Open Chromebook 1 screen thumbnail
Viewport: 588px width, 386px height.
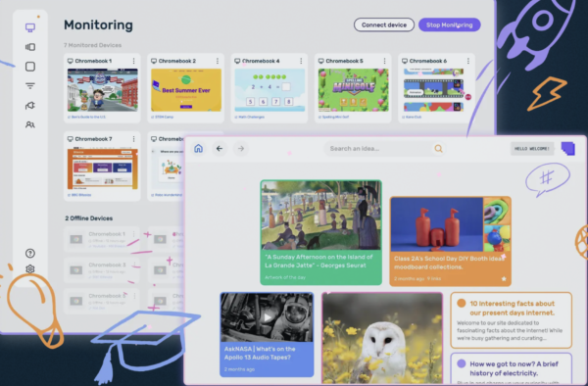click(102, 90)
